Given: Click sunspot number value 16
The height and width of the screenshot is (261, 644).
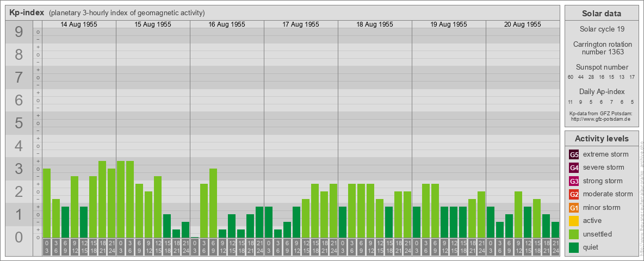Looking at the screenshot, I should (x=601, y=77).
